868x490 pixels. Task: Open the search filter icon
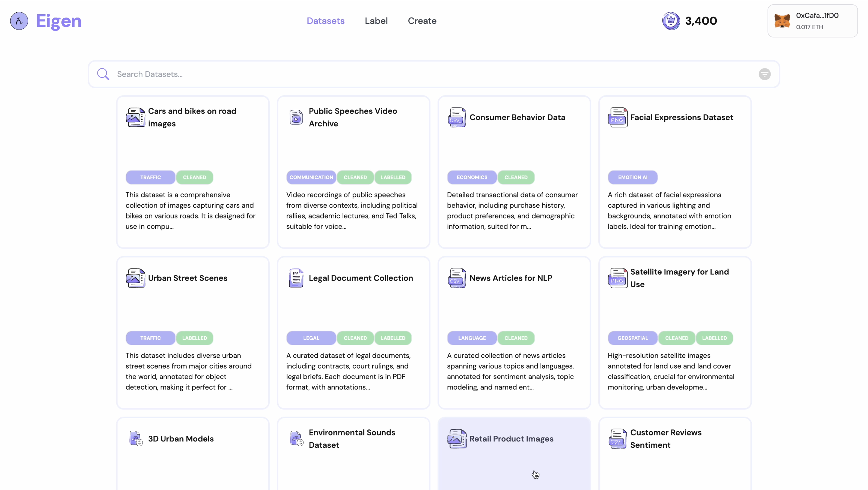pyautogui.click(x=764, y=74)
